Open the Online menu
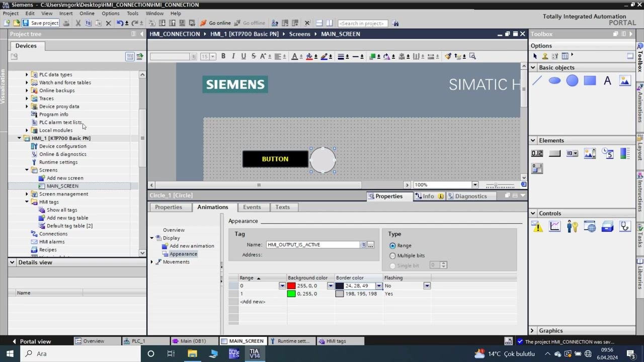Viewport: 644px width, 362px height. pos(87,14)
